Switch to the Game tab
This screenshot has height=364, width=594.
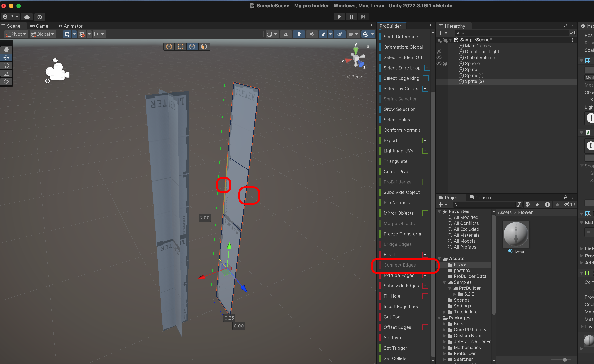[x=39, y=26]
